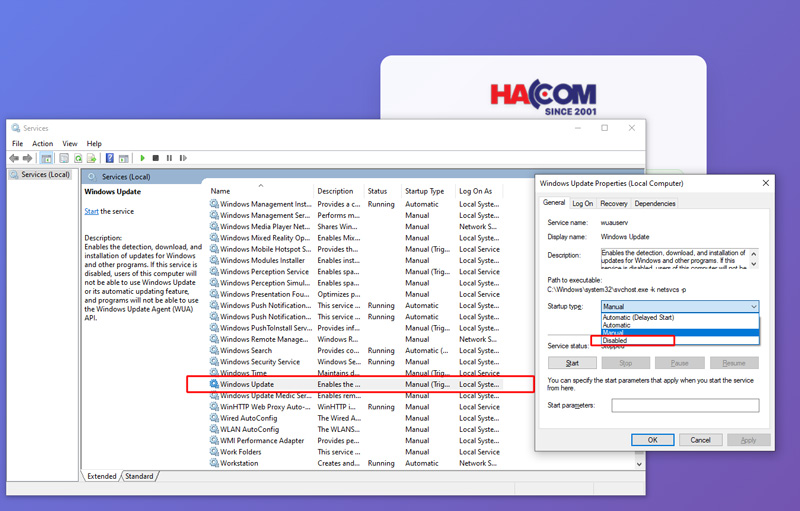Click the gear icon of Windows Search
Screen dimensions: 800x511
click(x=214, y=350)
